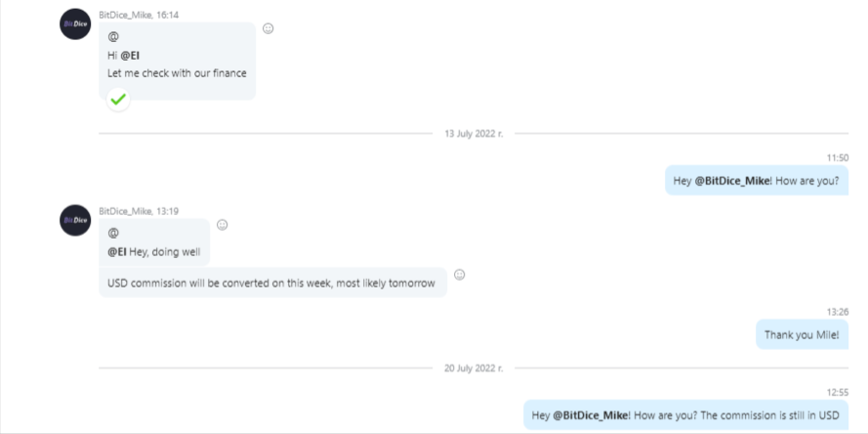The height and width of the screenshot is (434, 868).
Task: Open BitDice avatar beside the 13:19 message
Action: 75,220
